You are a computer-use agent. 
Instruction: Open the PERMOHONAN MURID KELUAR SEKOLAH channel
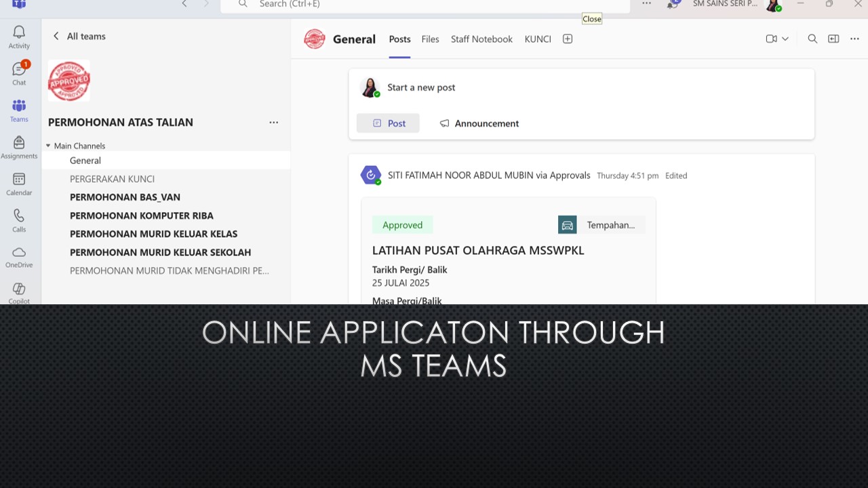click(x=166, y=252)
